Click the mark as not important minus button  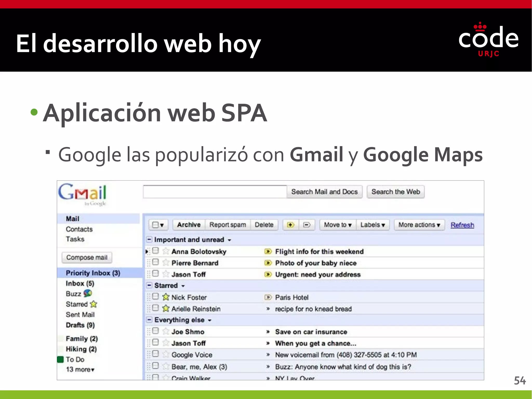(307, 225)
